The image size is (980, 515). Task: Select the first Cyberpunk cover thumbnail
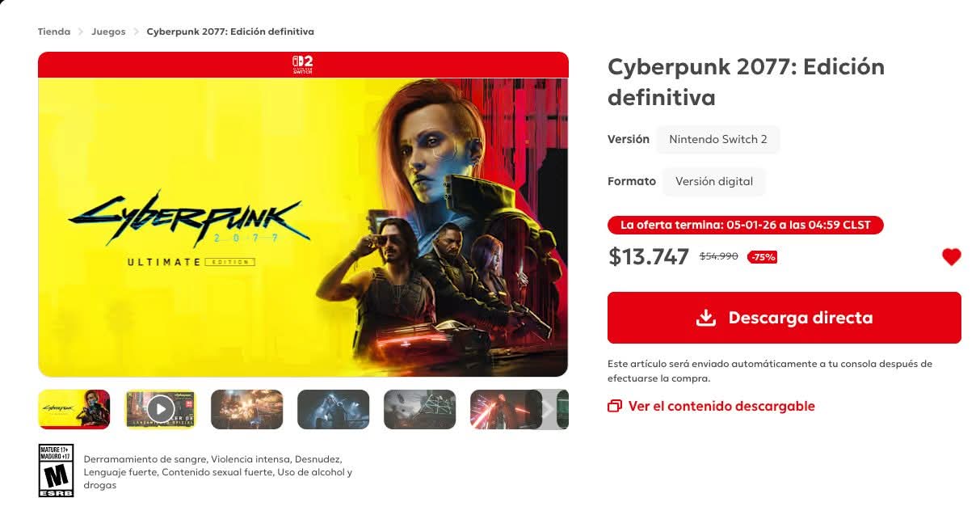74,409
